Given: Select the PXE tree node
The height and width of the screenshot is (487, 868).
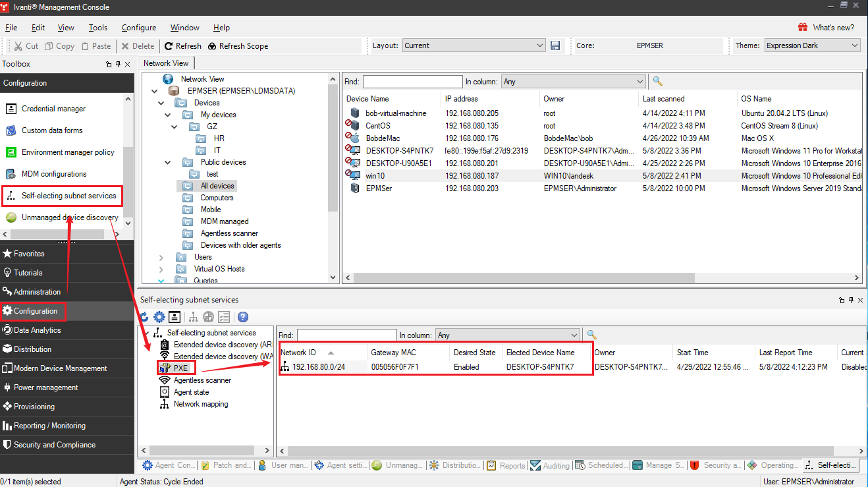Looking at the screenshot, I should pyautogui.click(x=180, y=368).
